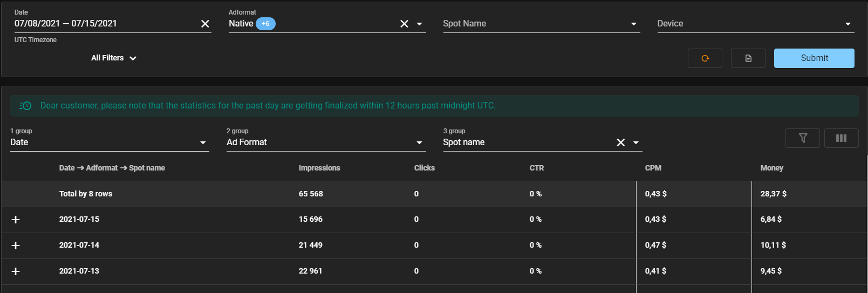868x293 pixels.
Task: Click the orange refresh icon button
Action: [x=705, y=58]
